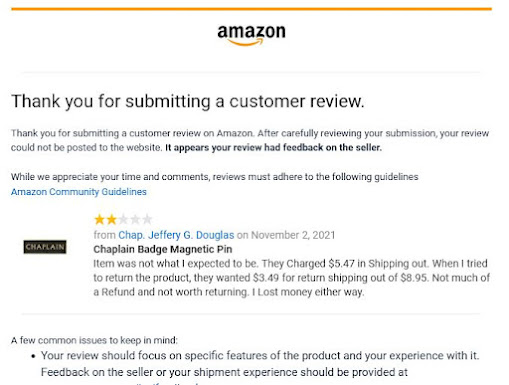This screenshot has height=385, width=509.
Task: Click the bullet about focusing on product features
Action: tap(260, 364)
